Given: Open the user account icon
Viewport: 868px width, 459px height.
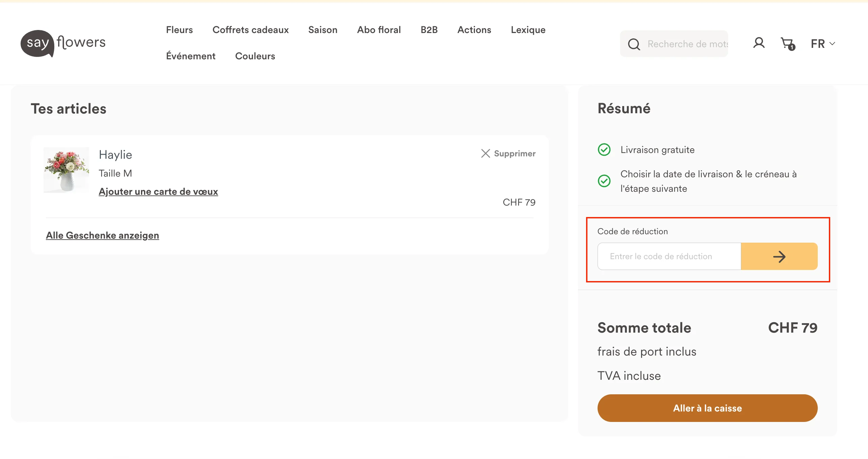Looking at the screenshot, I should coord(758,43).
